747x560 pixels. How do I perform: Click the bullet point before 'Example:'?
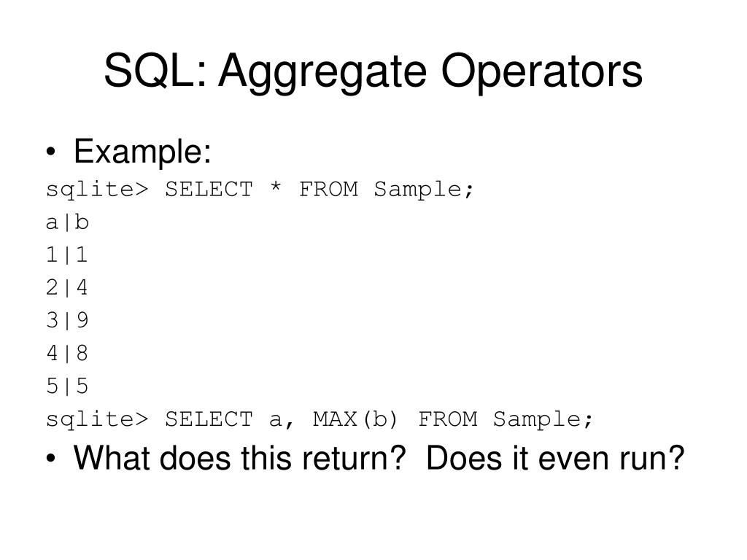click(x=51, y=152)
